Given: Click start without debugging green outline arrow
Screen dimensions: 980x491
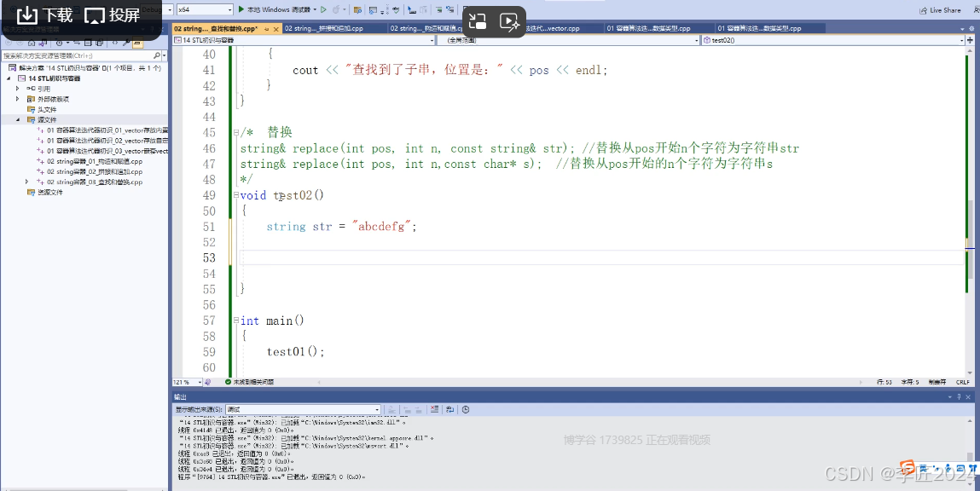Looking at the screenshot, I should [324, 9].
